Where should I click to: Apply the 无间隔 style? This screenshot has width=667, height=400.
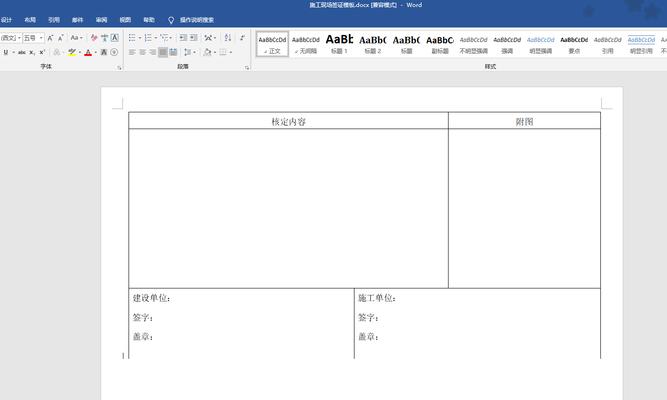point(306,44)
